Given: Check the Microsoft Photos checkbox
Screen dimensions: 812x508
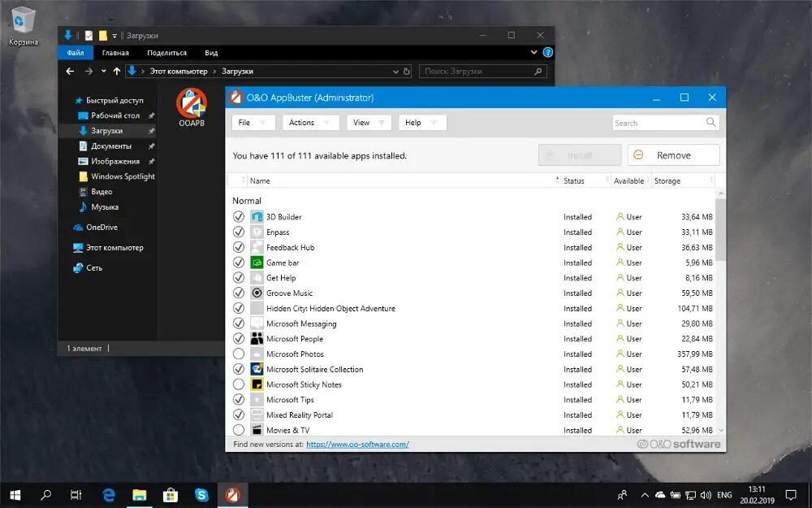Looking at the screenshot, I should coord(239,354).
